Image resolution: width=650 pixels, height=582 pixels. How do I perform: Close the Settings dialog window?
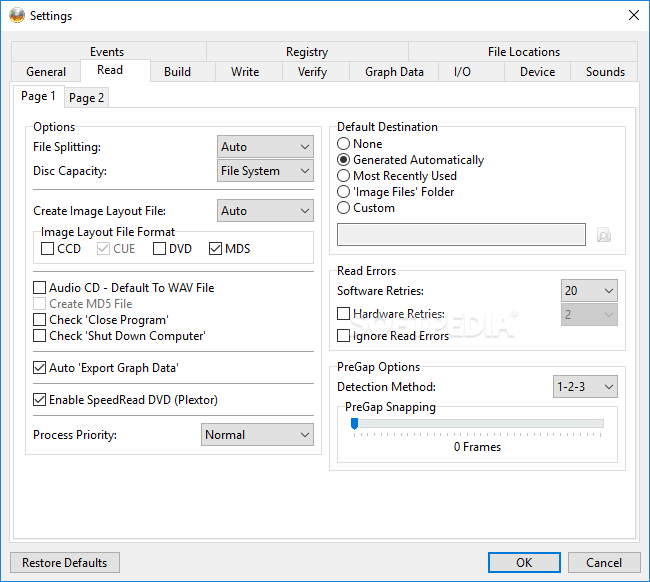pos(633,15)
